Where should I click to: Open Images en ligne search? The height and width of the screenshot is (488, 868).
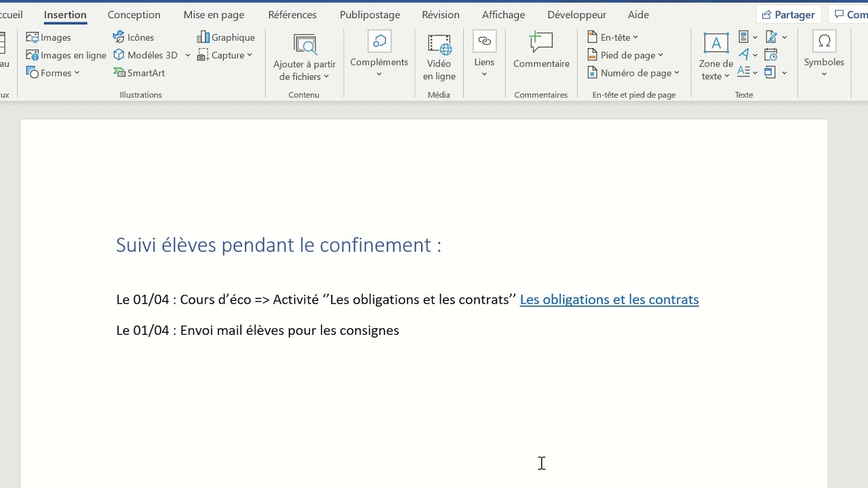[66, 55]
